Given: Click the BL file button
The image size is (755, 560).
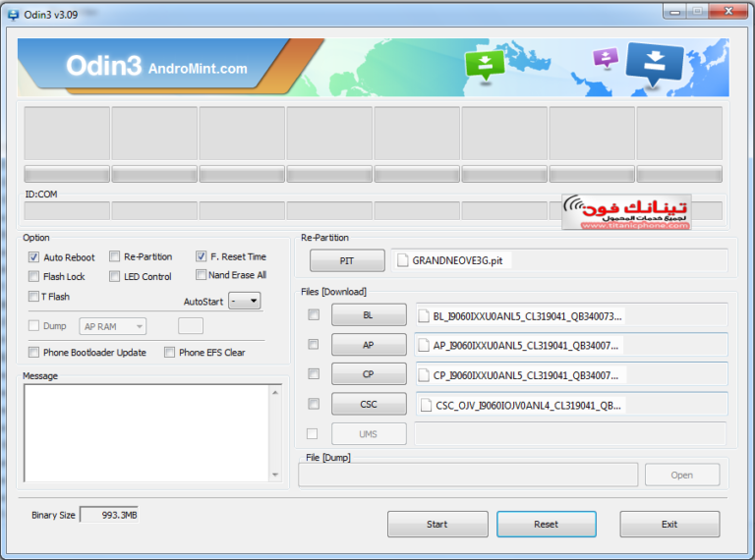Looking at the screenshot, I should (369, 315).
